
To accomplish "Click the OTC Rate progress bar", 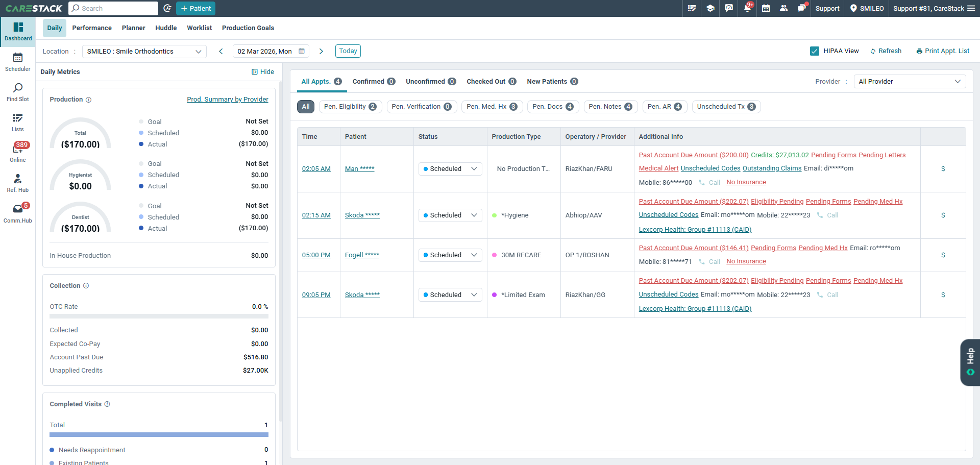I will coord(159,316).
